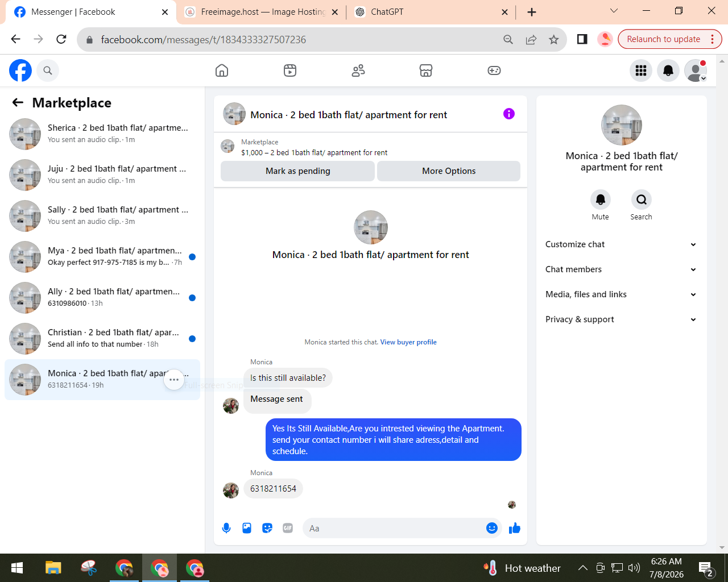
Task: Reload the current page
Action: 61,39
